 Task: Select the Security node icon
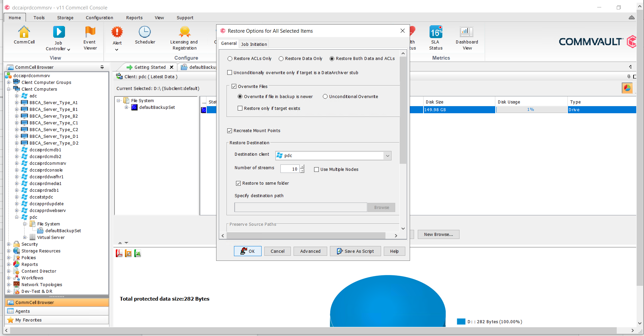(x=16, y=244)
